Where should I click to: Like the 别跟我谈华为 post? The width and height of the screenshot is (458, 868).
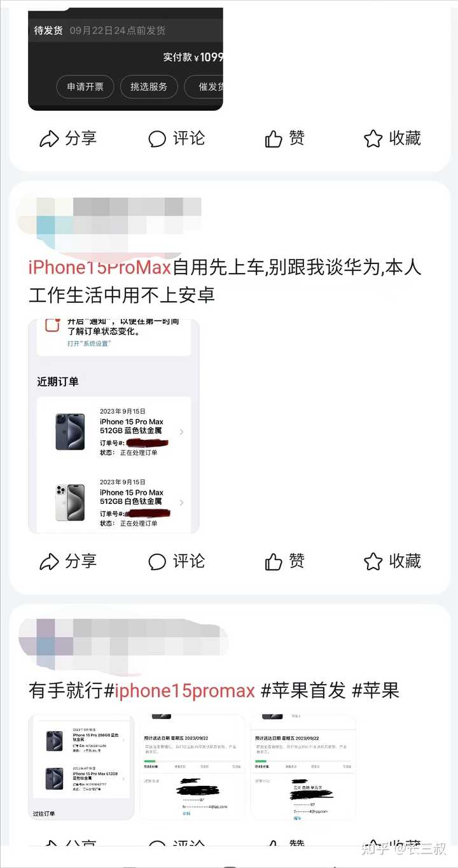tap(284, 561)
